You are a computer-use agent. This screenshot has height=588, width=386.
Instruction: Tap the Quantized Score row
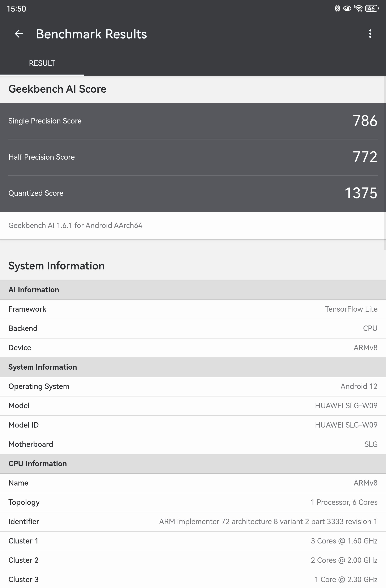tap(193, 193)
